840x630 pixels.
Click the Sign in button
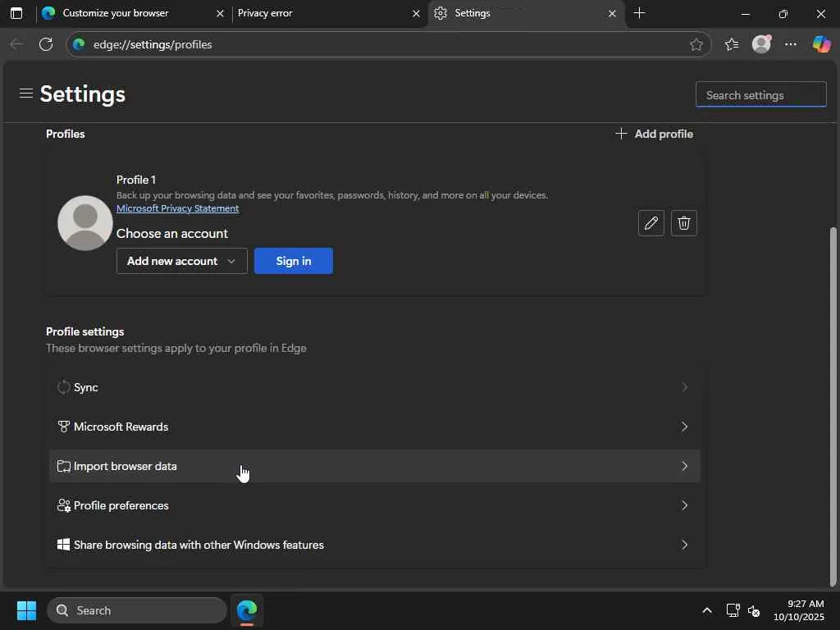294,261
